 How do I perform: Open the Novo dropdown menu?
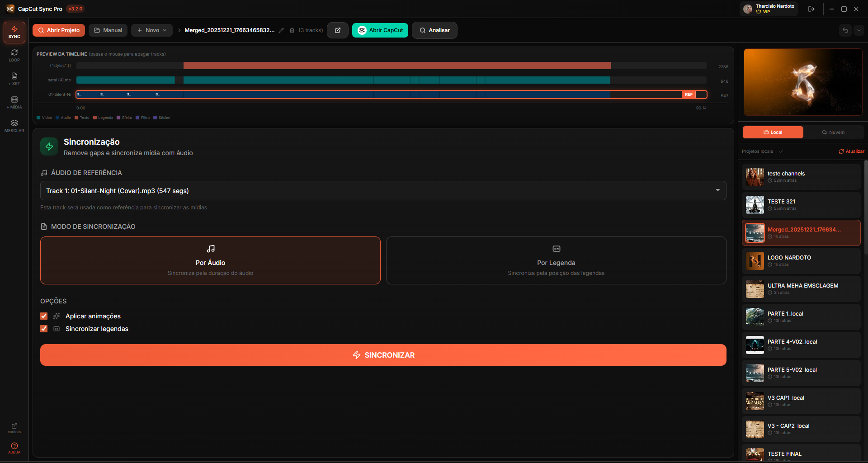click(152, 30)
